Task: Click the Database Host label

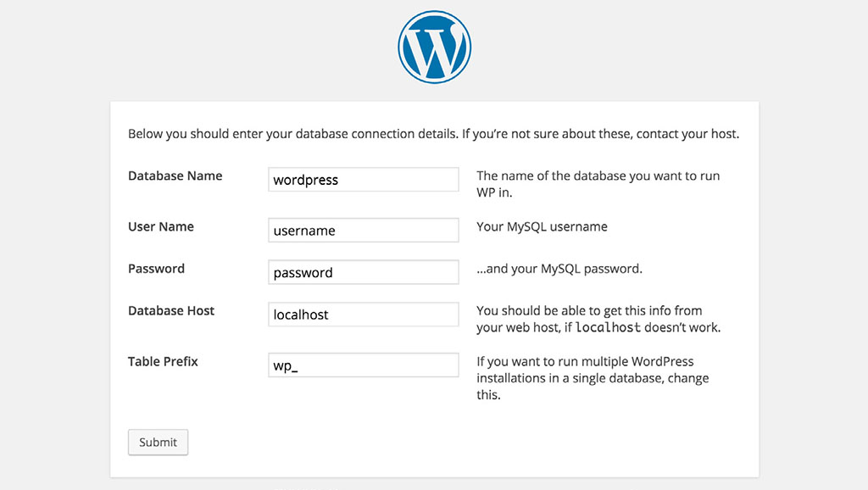Action: point(171,311)
